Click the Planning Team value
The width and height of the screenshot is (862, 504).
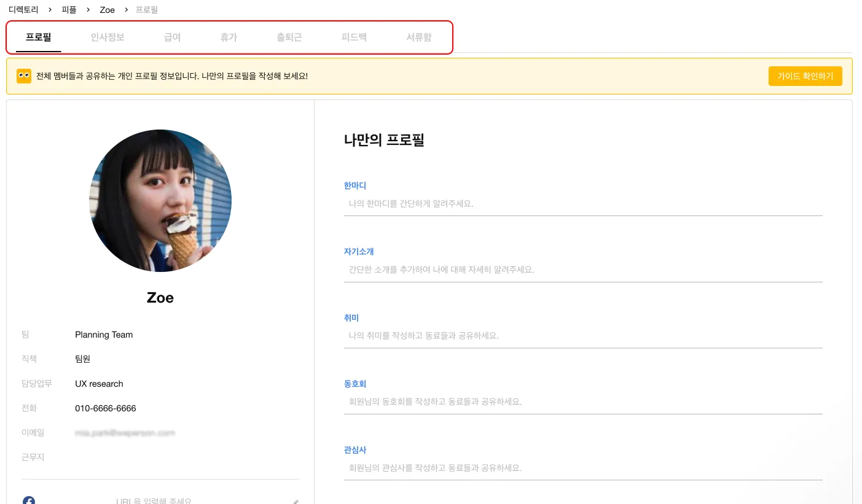tap(104, 335)
